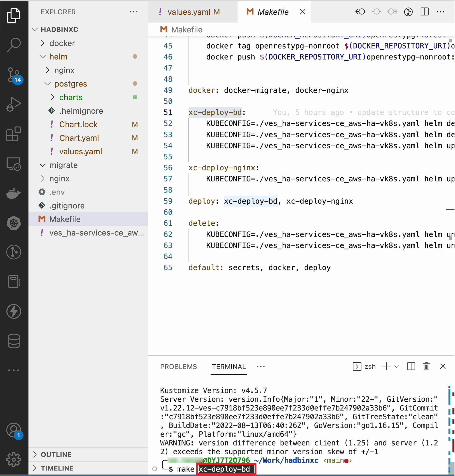455x476 pixels.
Task: Split the editor to the right
Action: [424, 12]
